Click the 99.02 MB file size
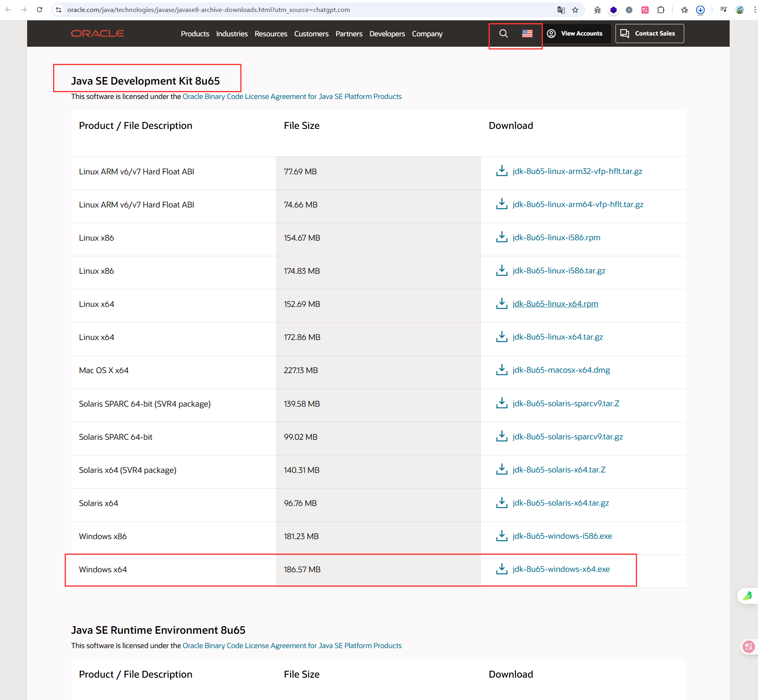This screenshot has width=758, height=700. [301, 437]
